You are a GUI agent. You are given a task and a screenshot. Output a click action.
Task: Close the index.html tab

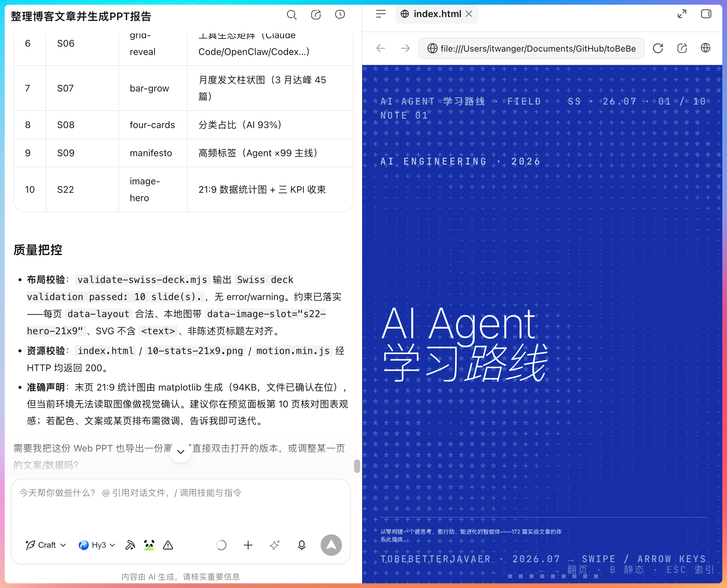(x=469, y=14)
